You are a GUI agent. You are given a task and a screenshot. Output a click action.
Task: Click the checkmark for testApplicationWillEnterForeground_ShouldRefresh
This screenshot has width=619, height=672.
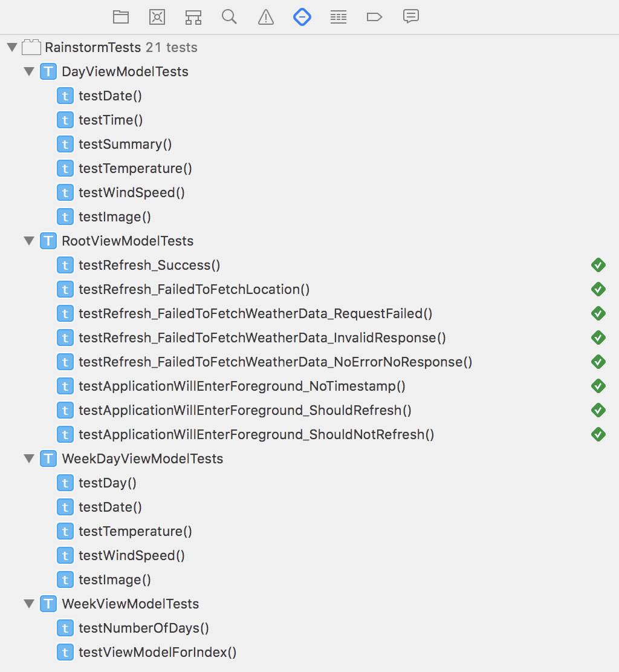[598, 410]
